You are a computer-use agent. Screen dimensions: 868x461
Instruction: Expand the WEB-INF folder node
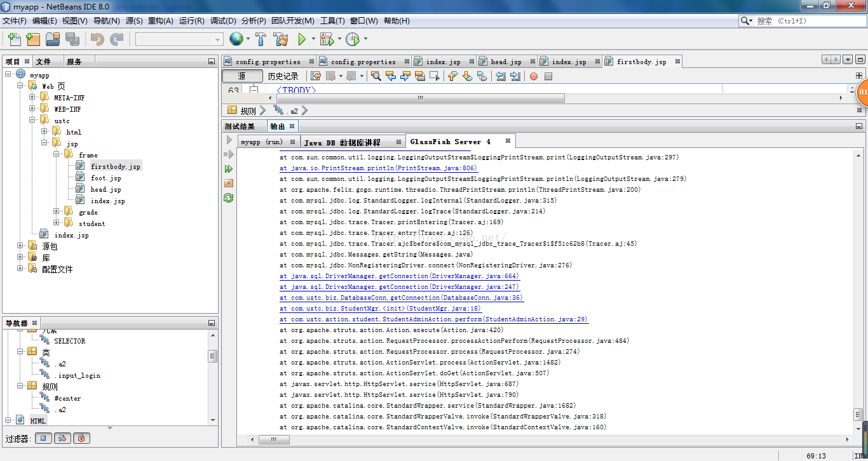click(x=32, y=109)
